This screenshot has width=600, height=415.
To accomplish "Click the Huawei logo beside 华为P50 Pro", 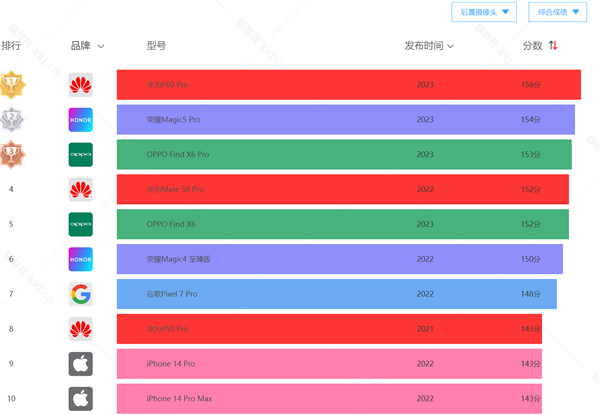I will pos(81,329).
